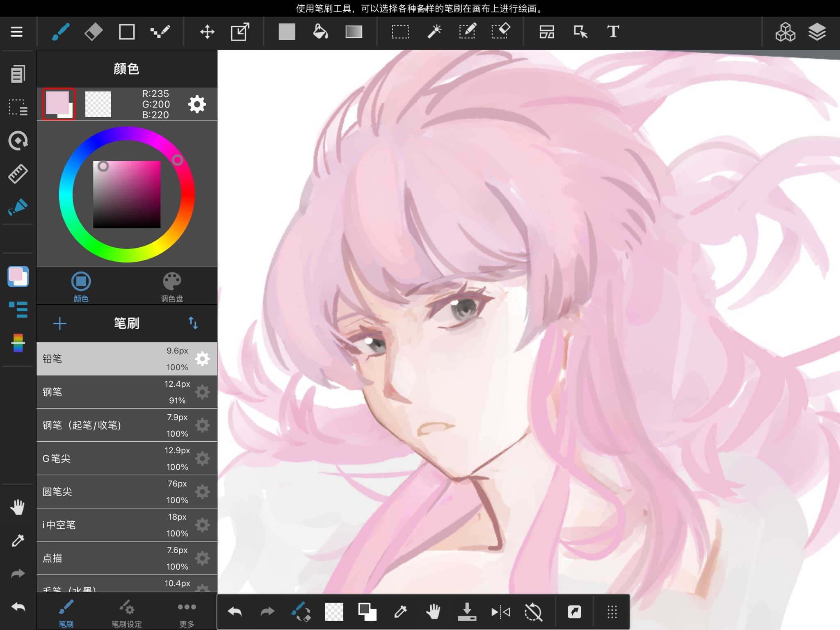Open the Layers panel icon
Image resolution: width=840 pixels, height=630 pixels.
(817, 32)
